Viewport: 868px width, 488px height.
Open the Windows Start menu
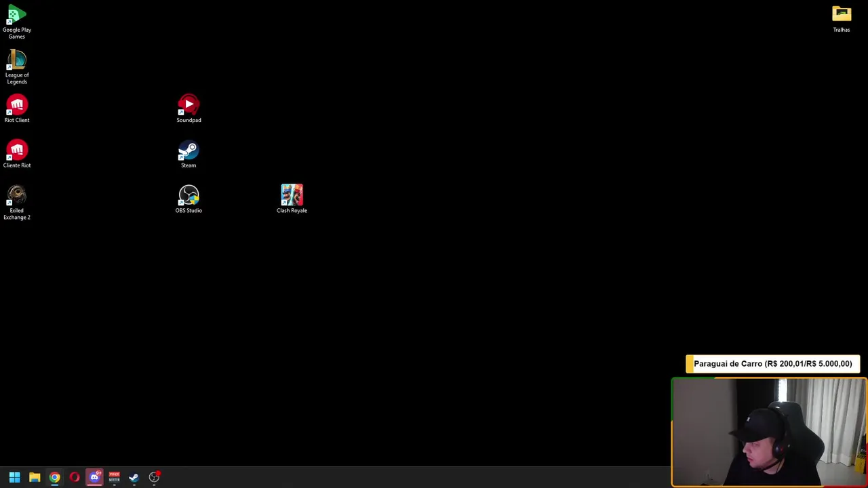[x=14, y=477]
